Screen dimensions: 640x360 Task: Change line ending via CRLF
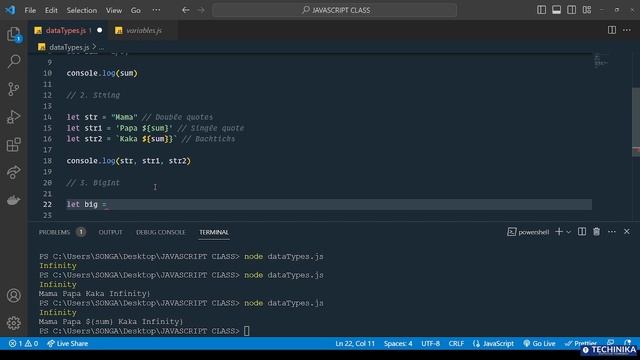[456, 343]
